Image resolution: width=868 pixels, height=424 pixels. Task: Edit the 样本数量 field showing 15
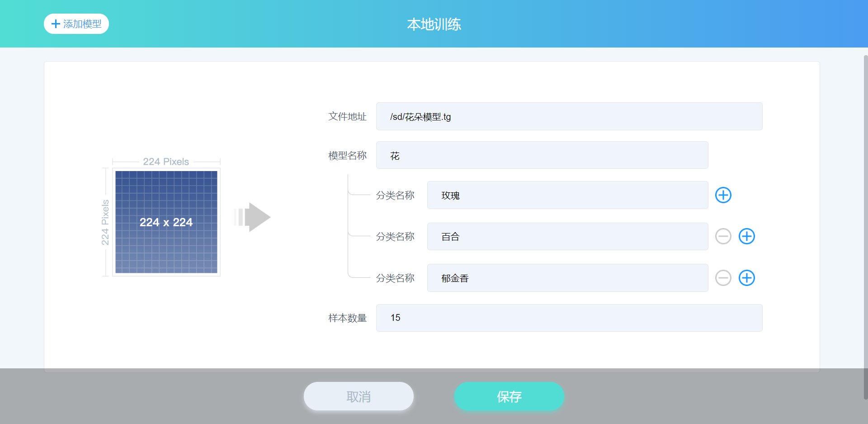tap(569, 318)
